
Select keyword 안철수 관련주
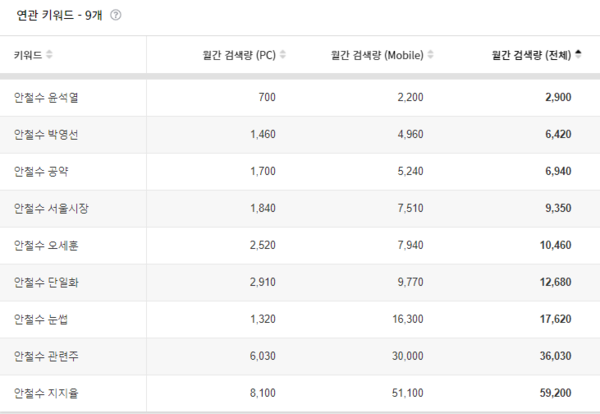coord(46,356)
